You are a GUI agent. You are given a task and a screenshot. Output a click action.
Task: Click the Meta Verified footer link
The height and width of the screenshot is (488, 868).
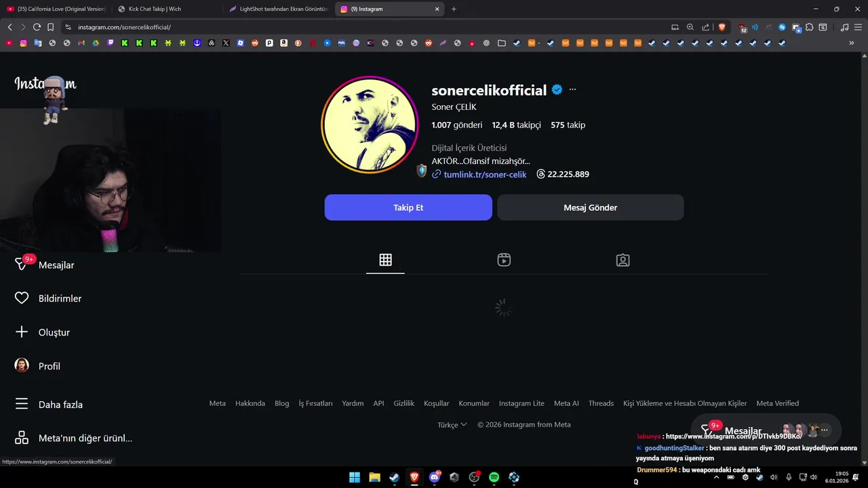(x=778, y=403)
